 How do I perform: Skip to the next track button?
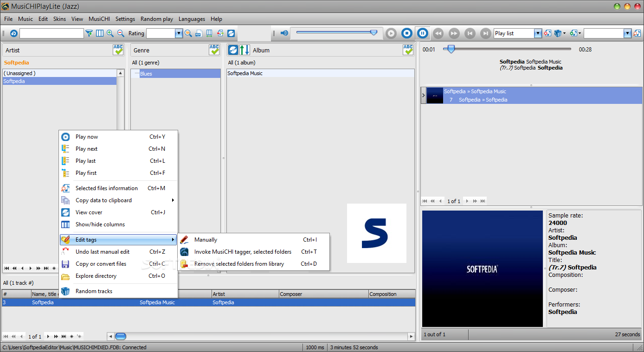click(485, 33)
